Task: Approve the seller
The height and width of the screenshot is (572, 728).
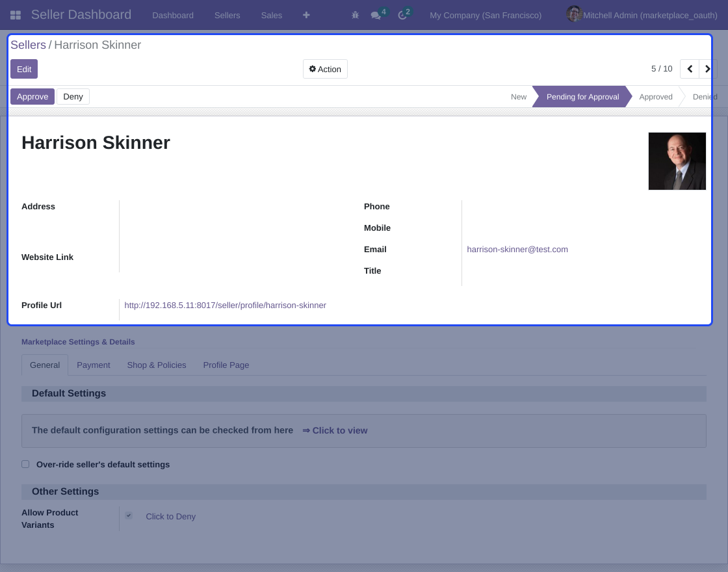Action: (32, 97)
